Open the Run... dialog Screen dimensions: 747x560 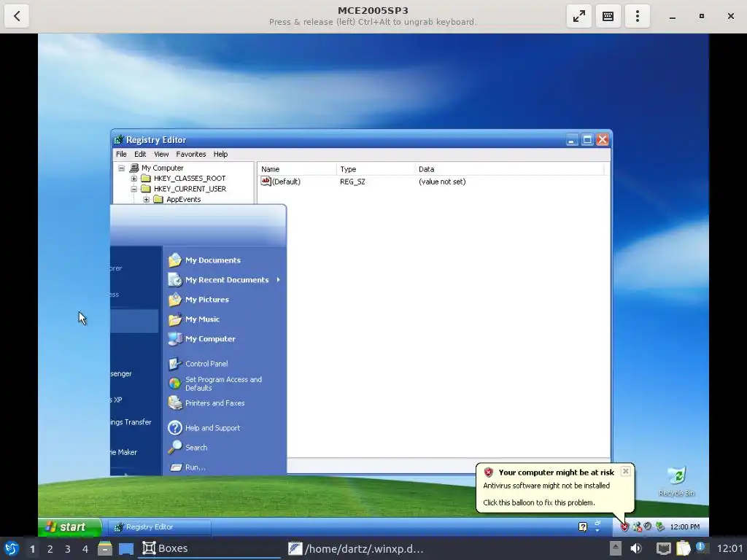[x=187, y=467]
